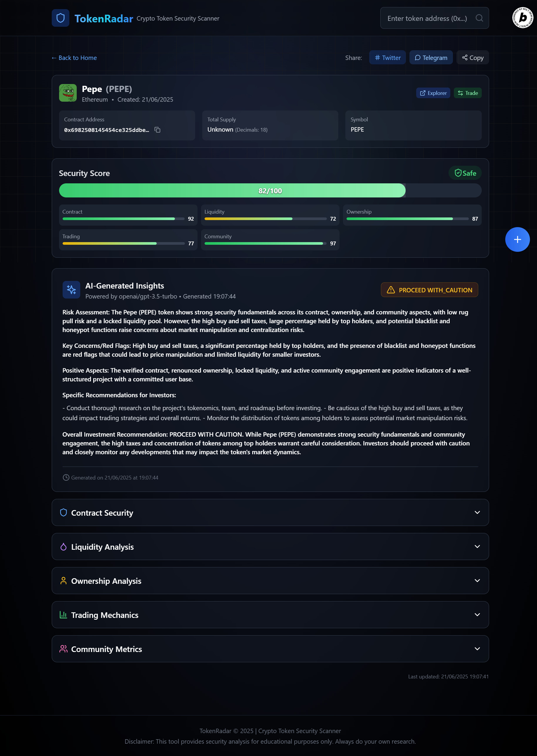Screen dimensions: 537x756
Task: Click the 'Crypto Token Security Scanner' tagline
Action: click(x=178, y=19)
